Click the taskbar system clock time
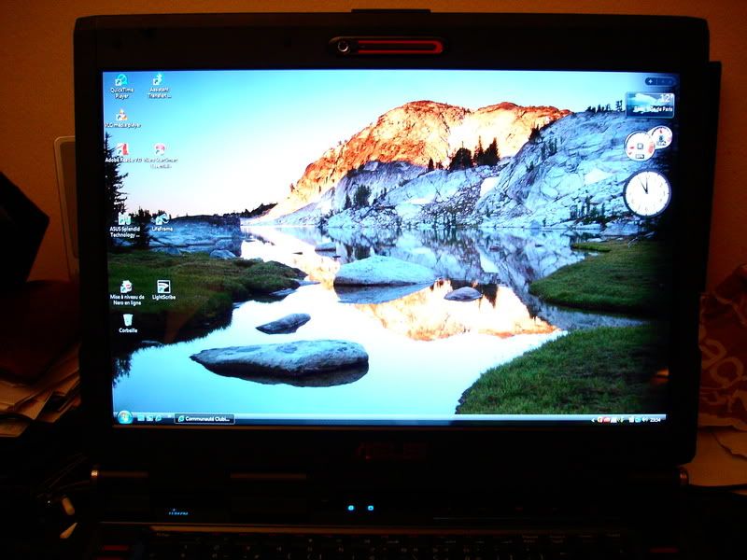Viewport: 747px width, 560px height. point(655,419)
